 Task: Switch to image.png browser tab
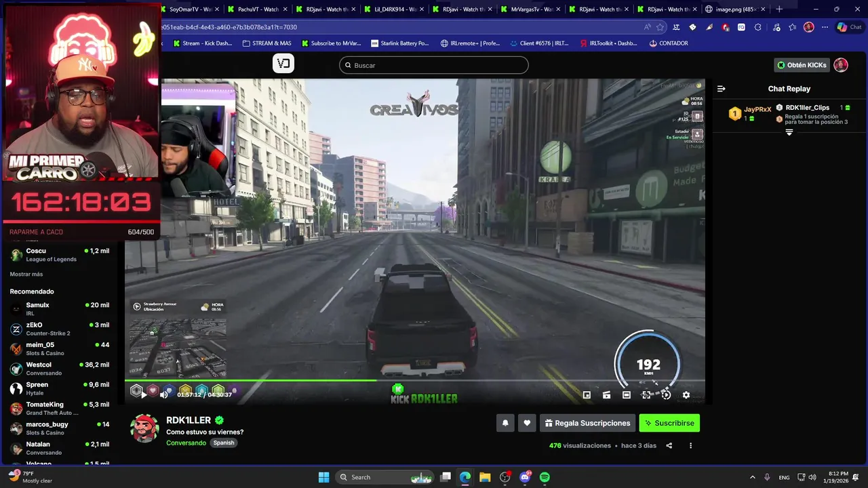pyautogui.click(x=736, y=9)
